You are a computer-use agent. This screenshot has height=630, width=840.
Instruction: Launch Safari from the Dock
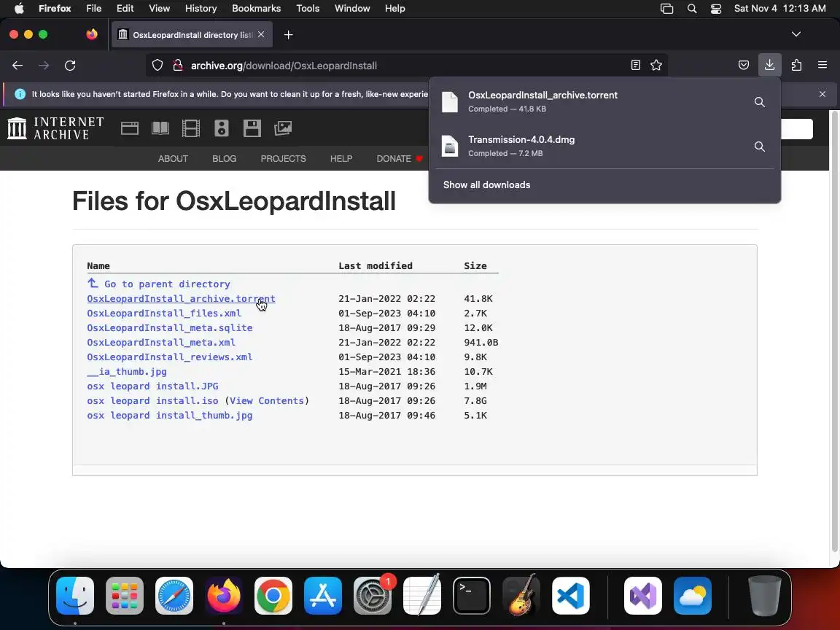[174, 595]
